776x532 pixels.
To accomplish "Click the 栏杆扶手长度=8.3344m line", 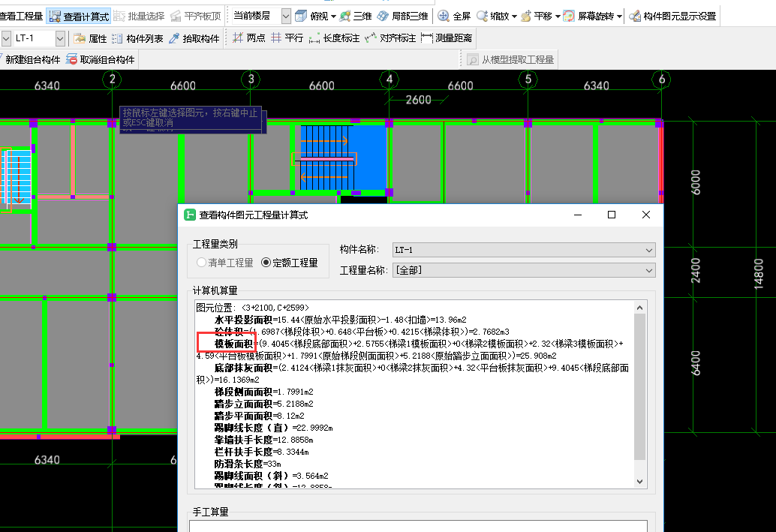I will (x=262, y=452).
